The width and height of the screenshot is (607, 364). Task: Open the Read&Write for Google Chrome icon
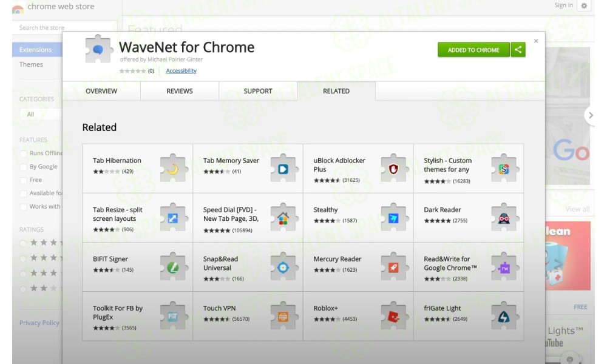point(504,266)
